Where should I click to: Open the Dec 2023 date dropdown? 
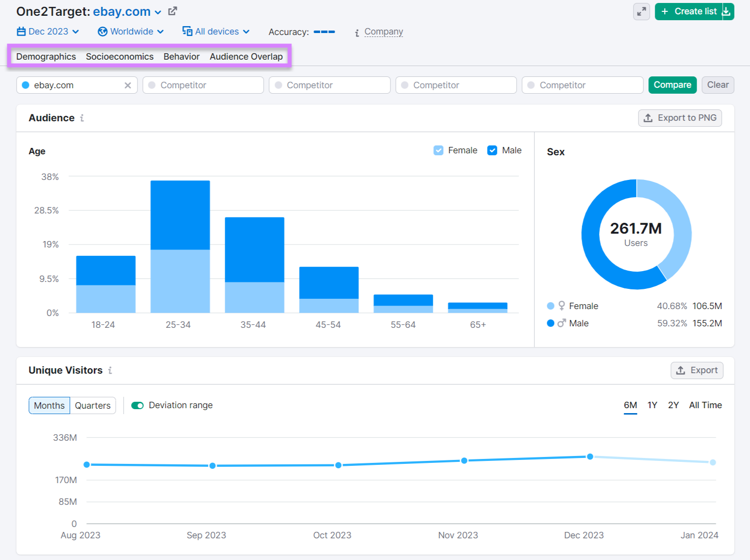[48, 31]
